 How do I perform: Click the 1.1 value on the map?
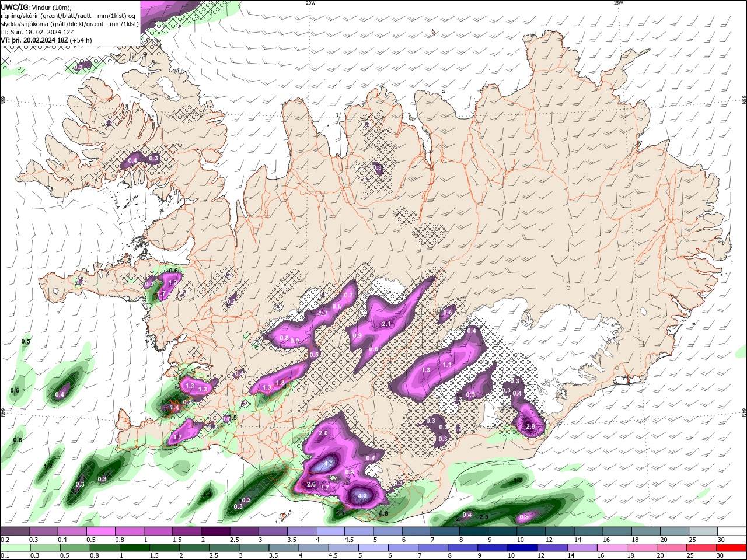pyautogui.click(x=448, y=365)
